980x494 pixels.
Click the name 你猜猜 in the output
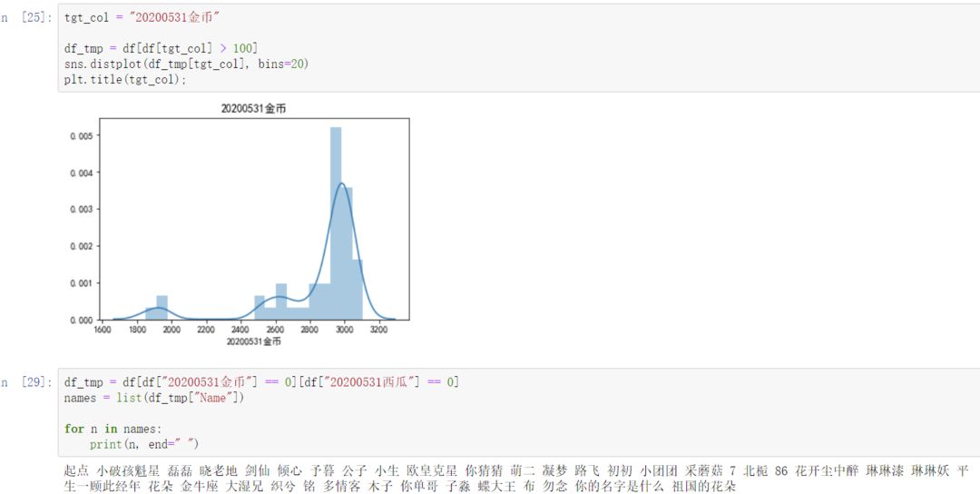(x=484, y=470)
